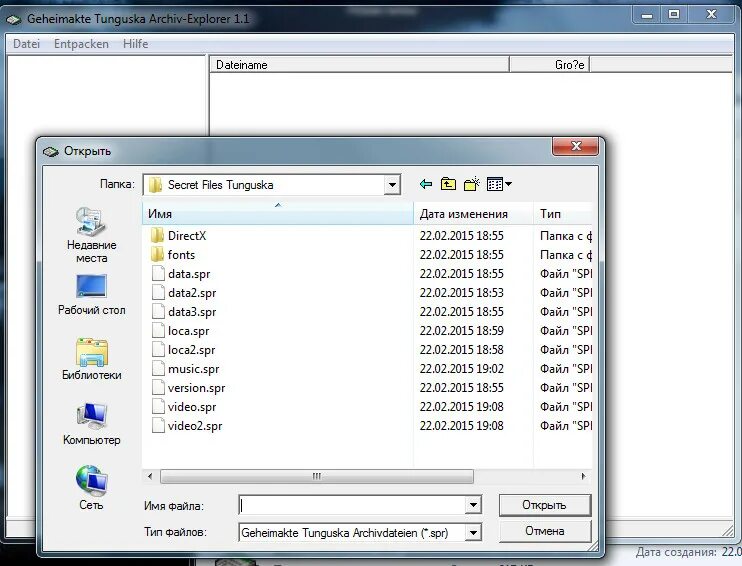Sort by Имя column header

[278, 213]
